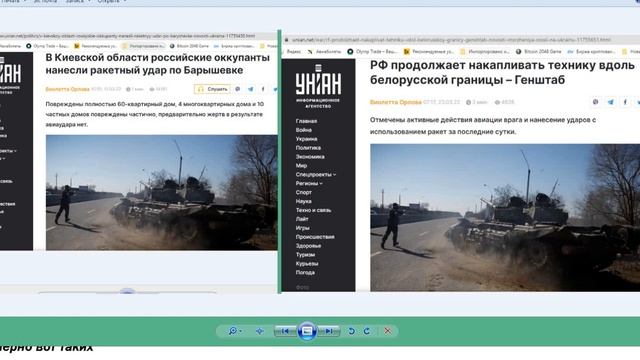This screenshot has width=640, height=360.
Task: Open the Туризм section link
Action: pos(305,255)
